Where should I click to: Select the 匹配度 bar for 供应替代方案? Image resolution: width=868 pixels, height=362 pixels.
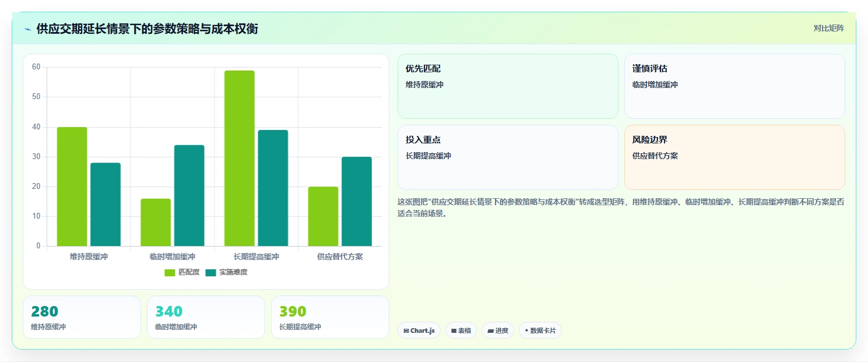323,216
